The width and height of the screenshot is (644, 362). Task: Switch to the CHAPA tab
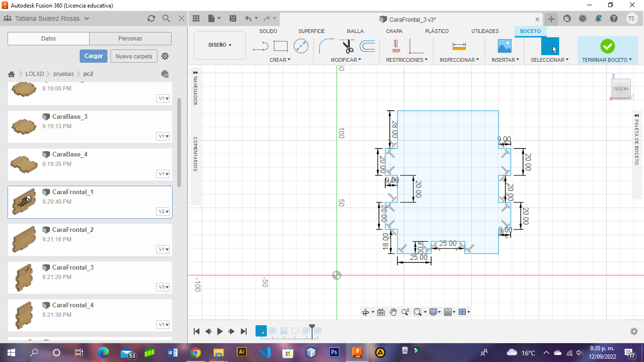point(394,31)
